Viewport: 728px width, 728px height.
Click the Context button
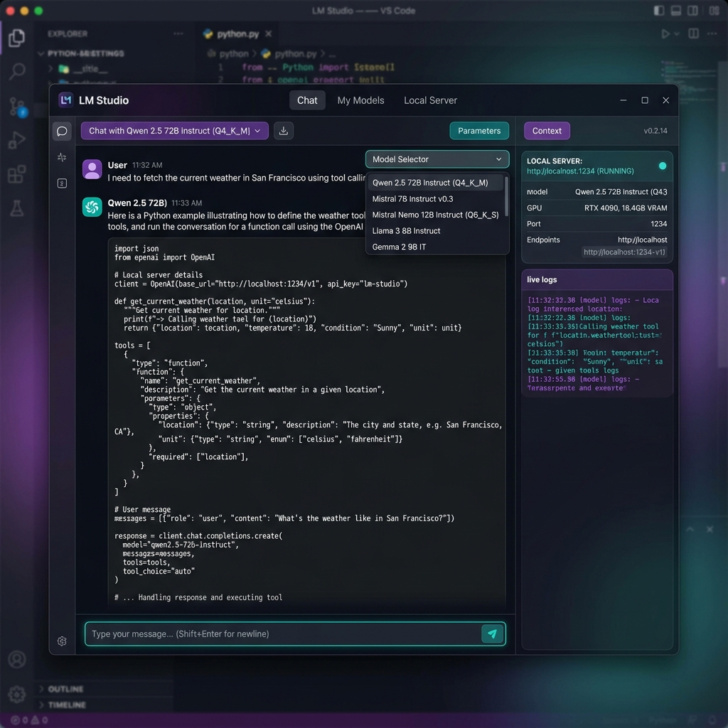coord(547,131)
